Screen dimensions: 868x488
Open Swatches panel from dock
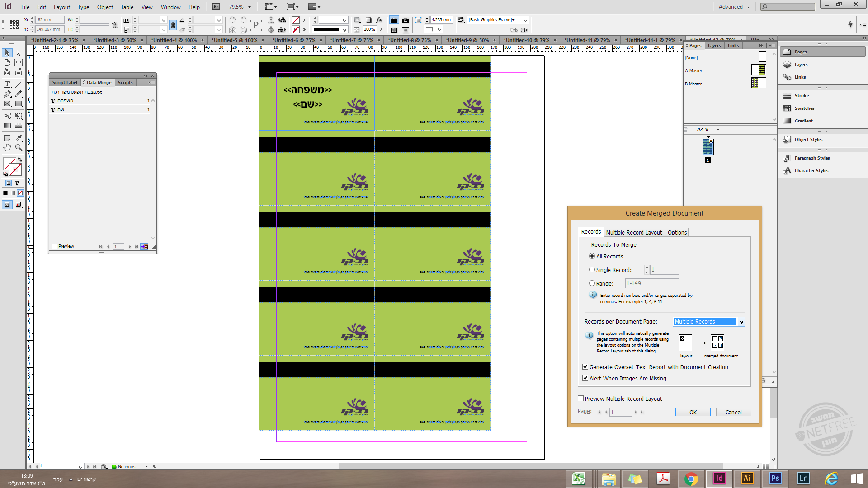coord(804,108)
